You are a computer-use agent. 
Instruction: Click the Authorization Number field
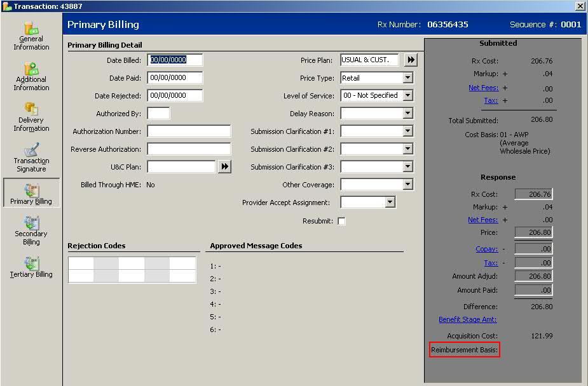(189, 131)
